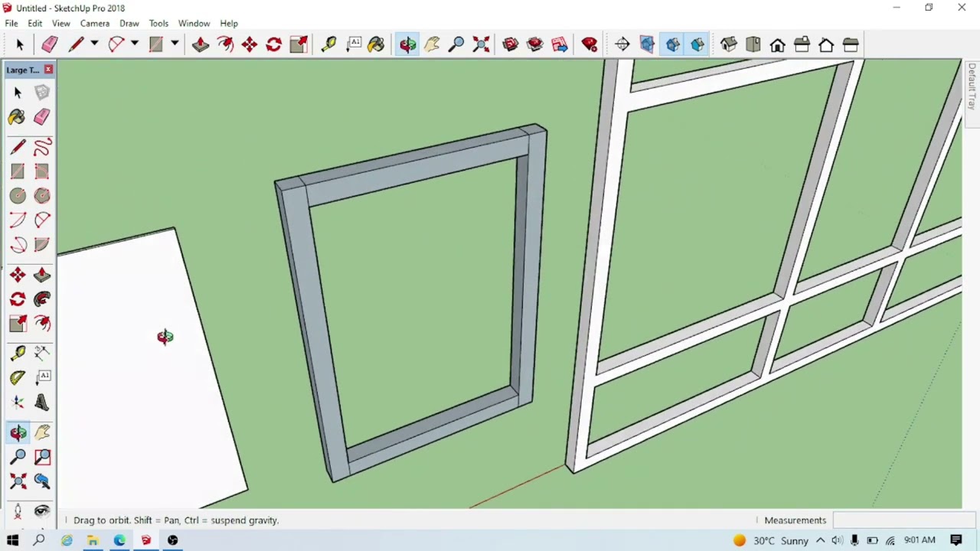980x551 pixels.
Task: Pick the Pan hand in Large Tool Set
Action: point(42,432)
